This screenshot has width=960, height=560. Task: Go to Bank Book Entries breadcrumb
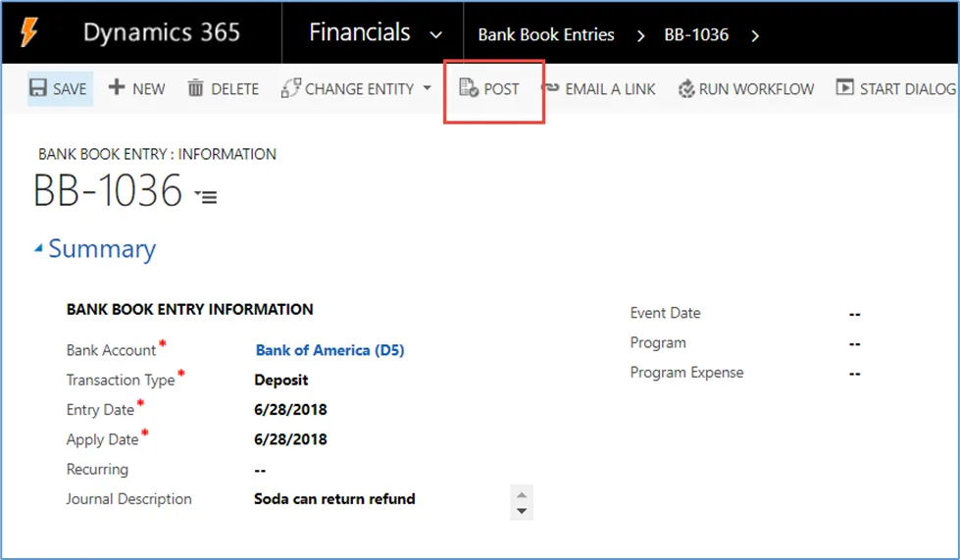coord(546,35)
